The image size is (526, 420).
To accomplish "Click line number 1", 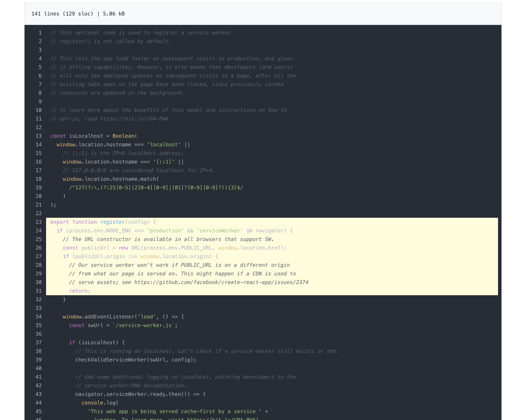I will pos(40,33).
